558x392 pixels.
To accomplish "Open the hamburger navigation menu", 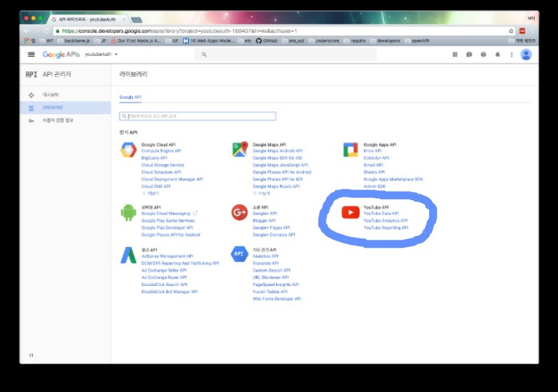I will (x=31, y=54).
